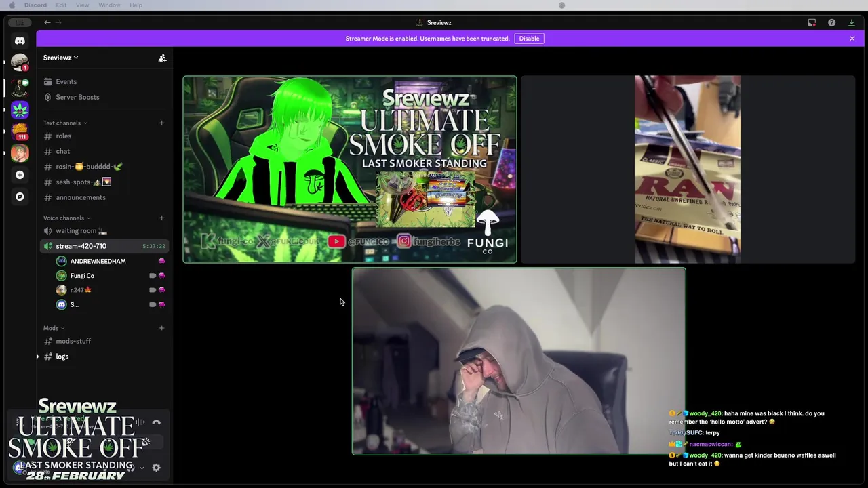Viewport: 868px width, 488px height.
Task: Open Sreviewz server name dropdown
Action: pyautogui.click(x=61, y=58)
